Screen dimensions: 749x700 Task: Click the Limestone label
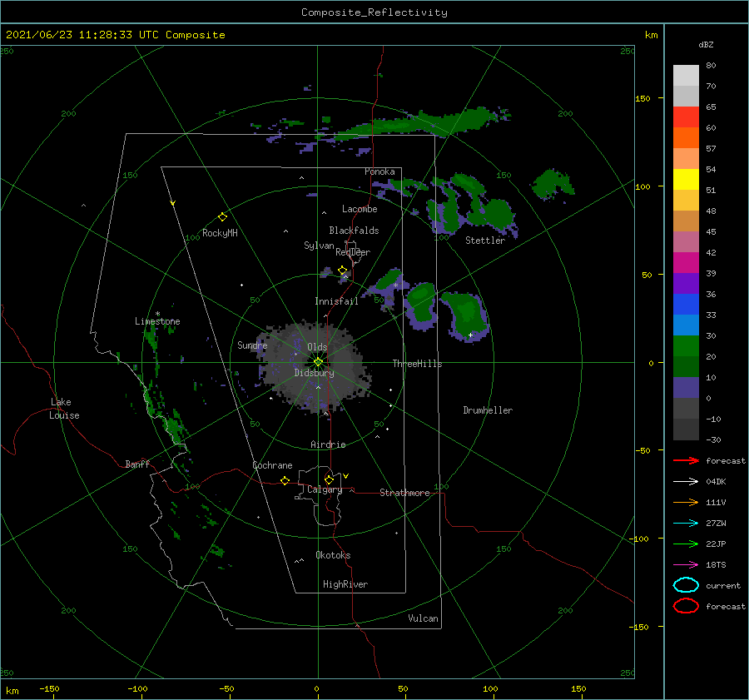pyautogui.click(x=157, y=321)
